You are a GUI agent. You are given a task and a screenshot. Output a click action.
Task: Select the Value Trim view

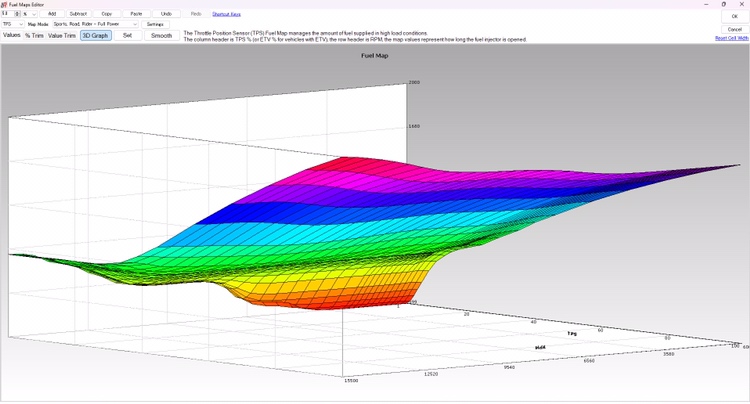click(62, 35)
